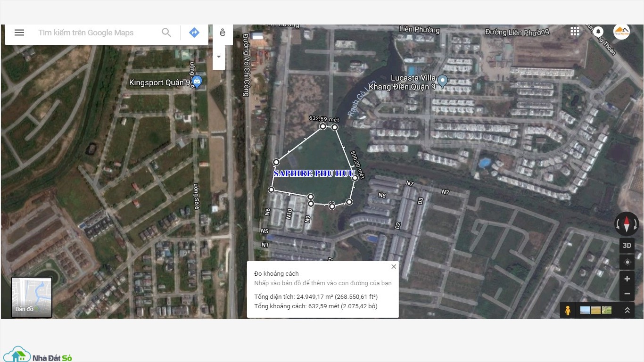Click the 'ê' character suggestion tab
644x362 pixels.
[223, 33]
